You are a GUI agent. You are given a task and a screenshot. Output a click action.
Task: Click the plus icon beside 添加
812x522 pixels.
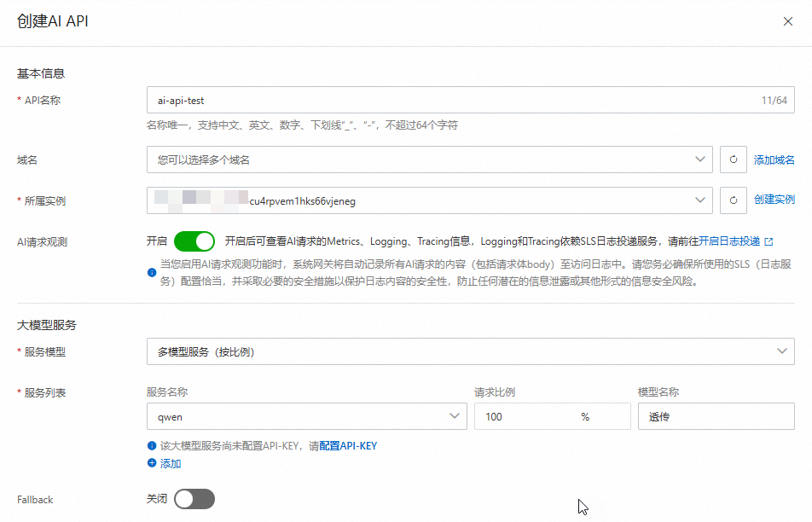click(x=151, y=463)
